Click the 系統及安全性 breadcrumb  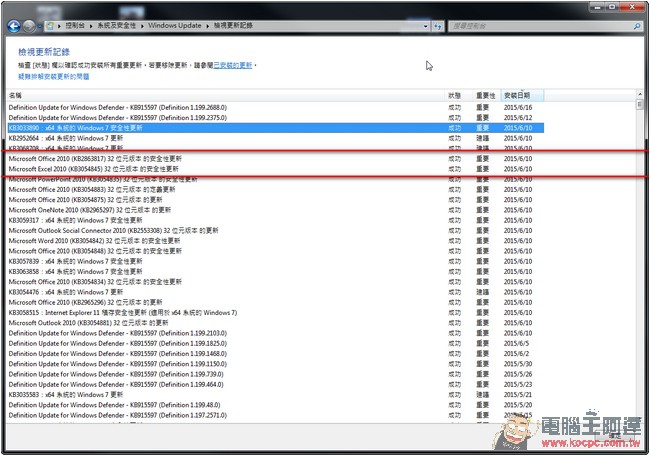(116, 25)
